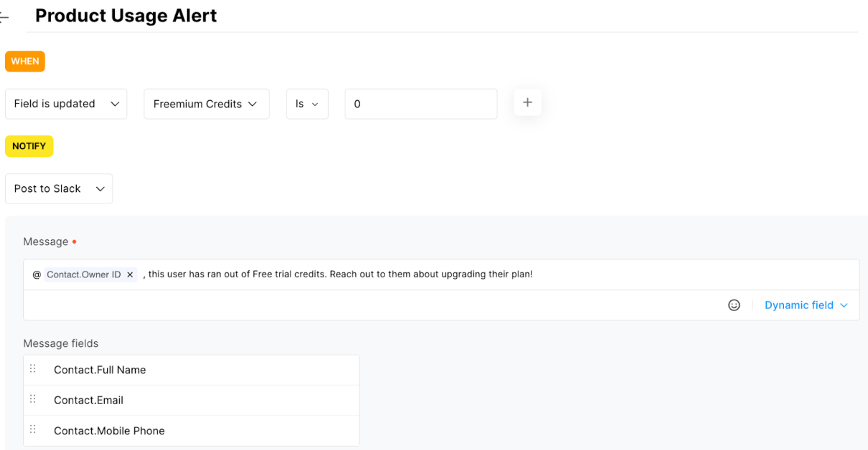The width and height of the screenshot is (868, 450).
Task: Open the Post to Slack action dropdown
Action: coord(59,188)
